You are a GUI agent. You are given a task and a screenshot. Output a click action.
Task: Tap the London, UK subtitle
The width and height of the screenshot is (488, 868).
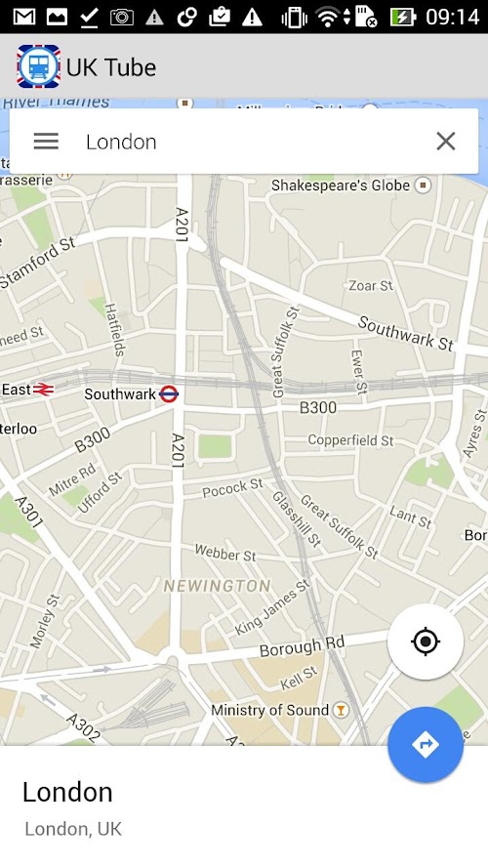(x=73, y=829)
